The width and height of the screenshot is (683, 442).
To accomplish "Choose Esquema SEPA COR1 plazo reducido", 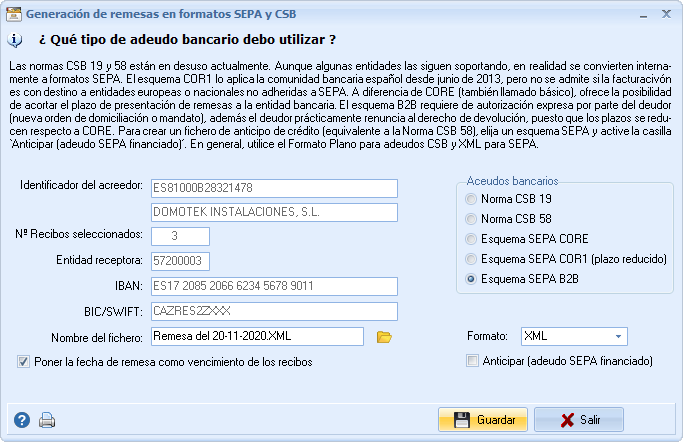I will click(472, 259).
